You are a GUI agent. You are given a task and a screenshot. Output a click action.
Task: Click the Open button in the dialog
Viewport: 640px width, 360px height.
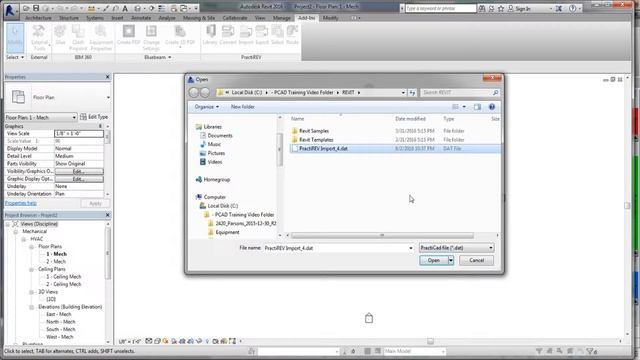point(433,260)
